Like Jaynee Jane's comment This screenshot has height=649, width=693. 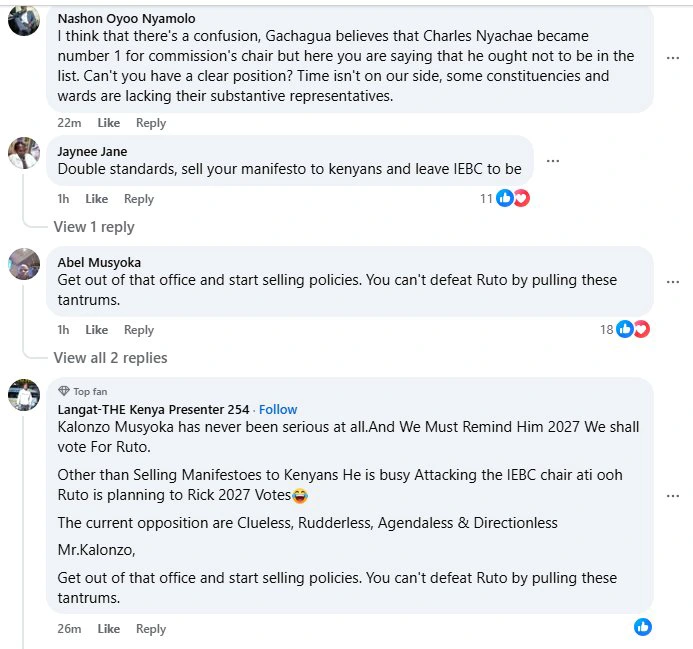[x=96, y=199]
